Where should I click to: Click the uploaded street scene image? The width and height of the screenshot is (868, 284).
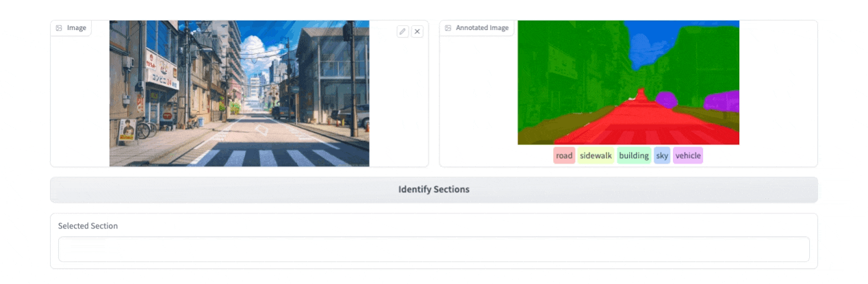point(240,93)
